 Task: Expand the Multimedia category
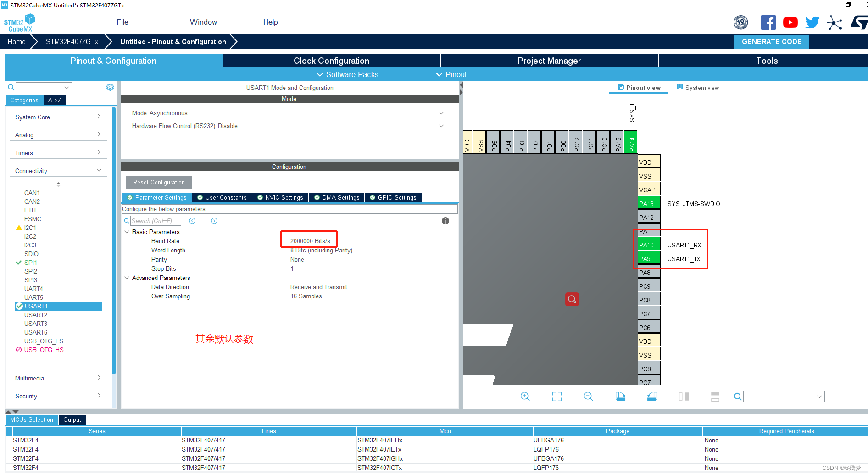tap(58, 378)
